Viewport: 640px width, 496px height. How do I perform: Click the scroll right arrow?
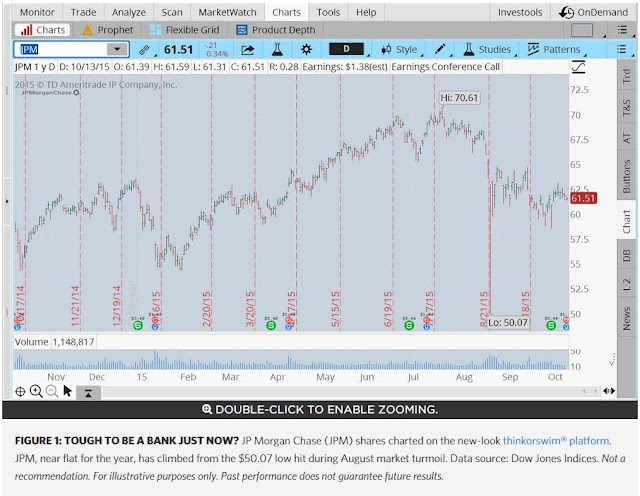click(x=595, y=391)
